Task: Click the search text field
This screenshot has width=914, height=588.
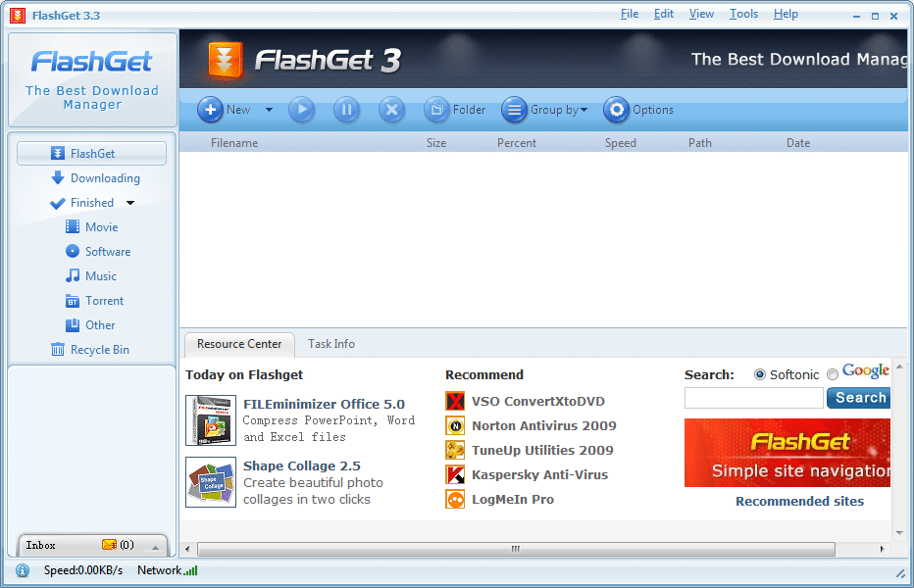Action: (754, 398)
